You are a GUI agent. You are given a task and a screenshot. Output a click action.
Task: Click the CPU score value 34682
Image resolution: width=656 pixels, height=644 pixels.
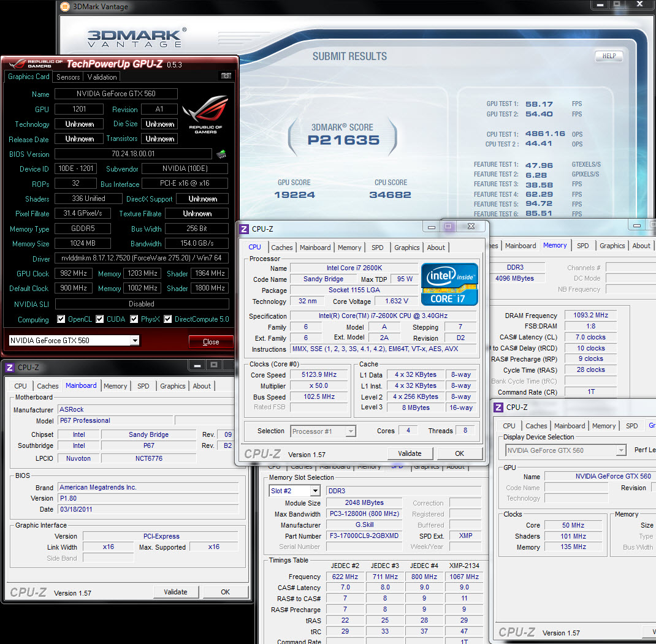pos(390,195)
